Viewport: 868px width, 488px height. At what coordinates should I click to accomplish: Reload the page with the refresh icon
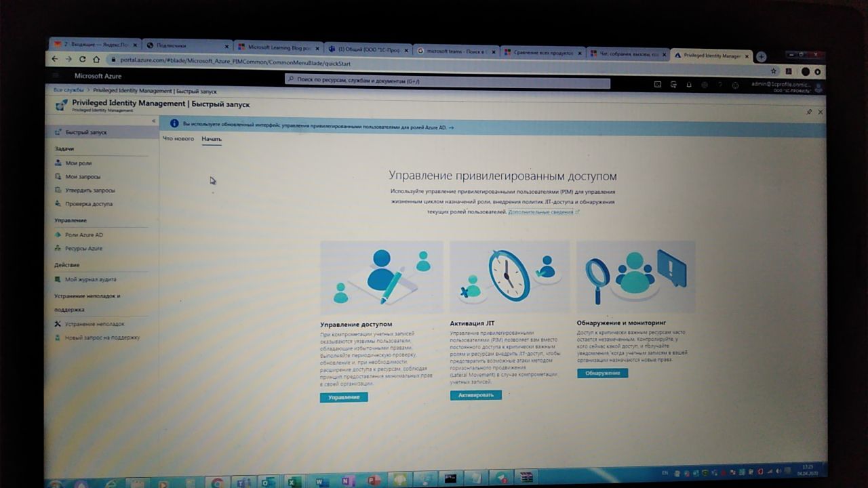[84, 60]
